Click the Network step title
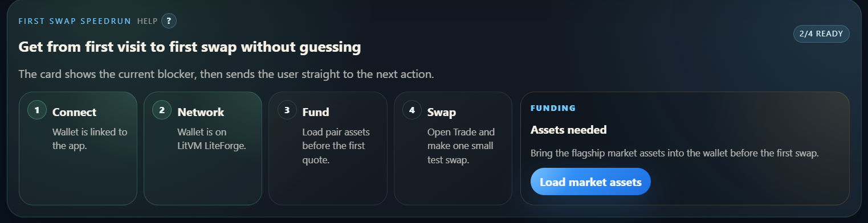This screenshot has width=868, height=223. 201,112
